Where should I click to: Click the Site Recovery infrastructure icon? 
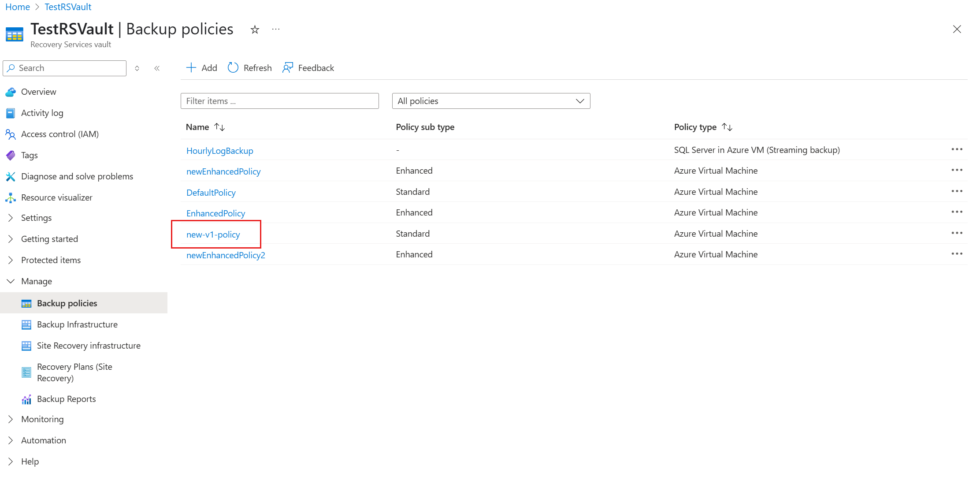(x=26, y=346)
